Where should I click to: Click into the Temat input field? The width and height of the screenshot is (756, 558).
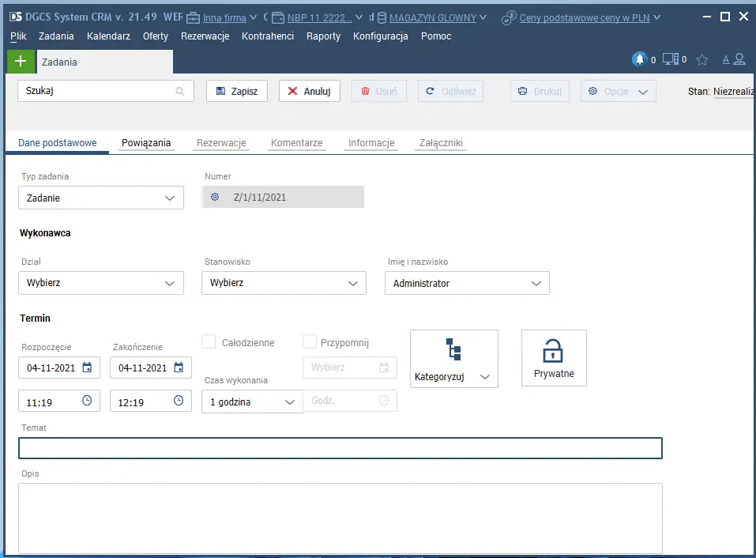pyautogui.click(x=340, y=448)
